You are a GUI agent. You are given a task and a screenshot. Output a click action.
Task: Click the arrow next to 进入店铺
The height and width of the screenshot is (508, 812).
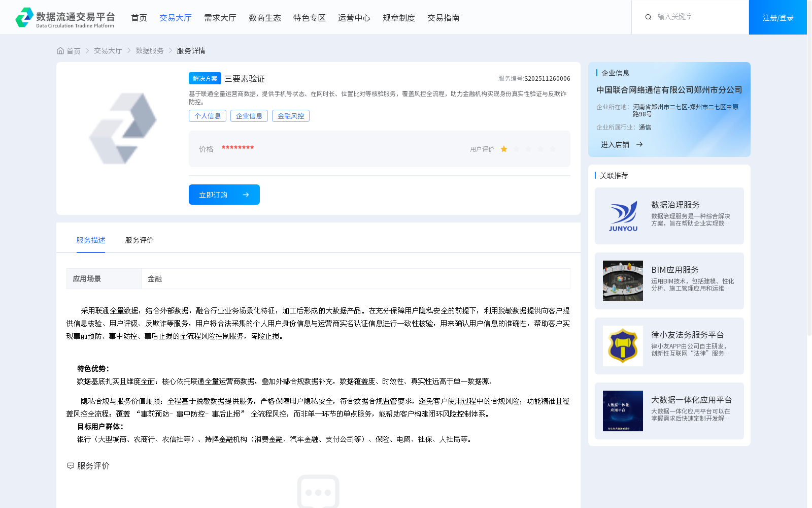click(x=639, y=144)
